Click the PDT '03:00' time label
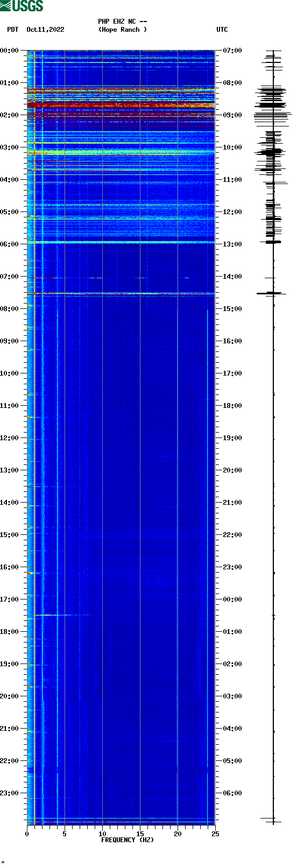The height and width of the screenshot is (868, 297). (x=9, y=147)
